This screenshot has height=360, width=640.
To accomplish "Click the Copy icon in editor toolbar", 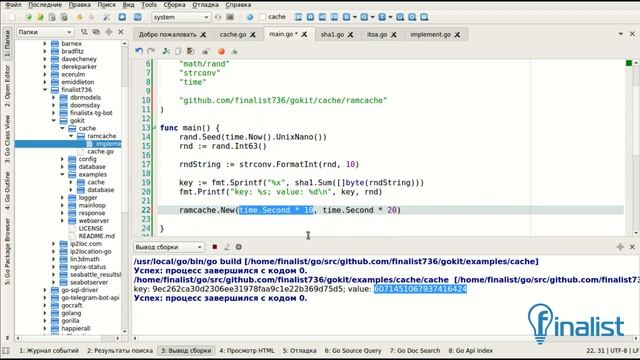I will [x=178, y=51].
